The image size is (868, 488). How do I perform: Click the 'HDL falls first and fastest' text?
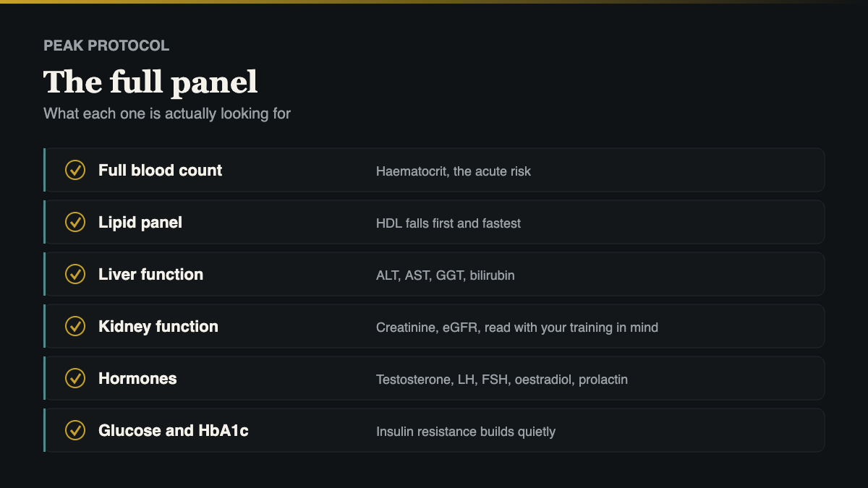coord(448,223)
